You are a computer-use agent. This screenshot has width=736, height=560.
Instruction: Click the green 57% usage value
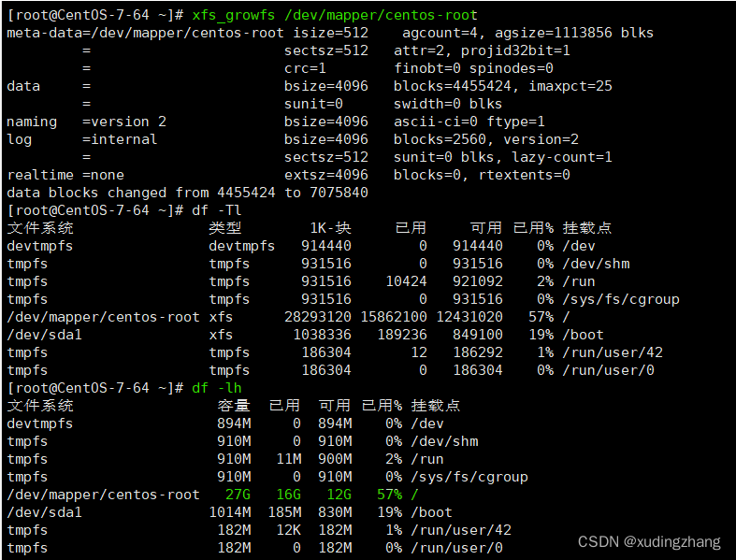tap(389, 495)
